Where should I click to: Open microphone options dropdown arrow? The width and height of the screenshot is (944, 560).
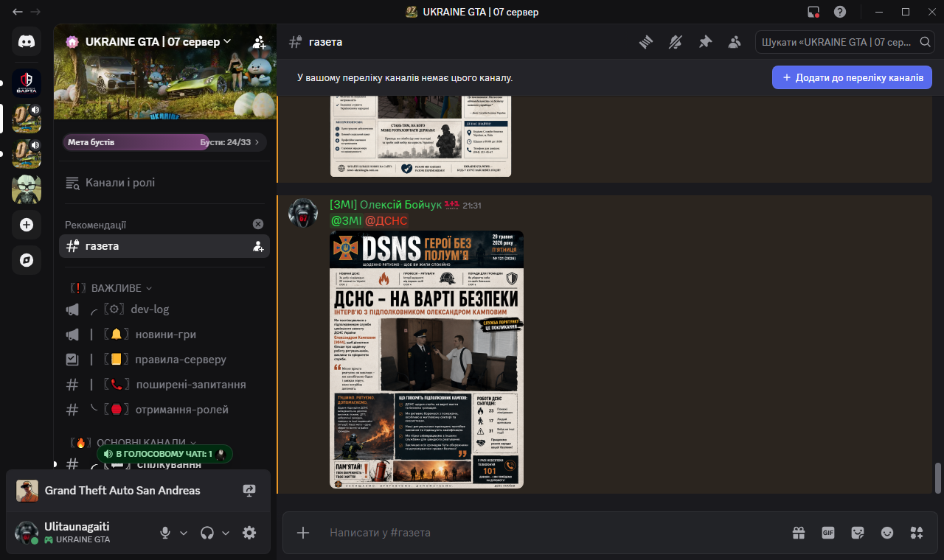point(184,533)
